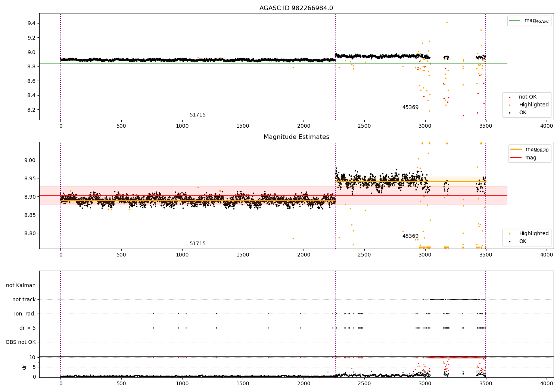
Task: Click the "not track" row label
Action: pos(24,300)
